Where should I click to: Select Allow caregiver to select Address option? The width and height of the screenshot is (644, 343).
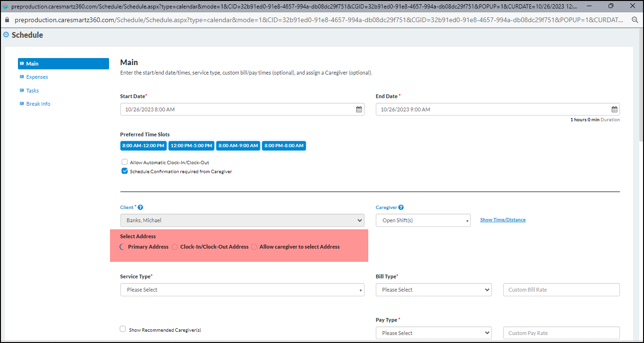[254, 247]
